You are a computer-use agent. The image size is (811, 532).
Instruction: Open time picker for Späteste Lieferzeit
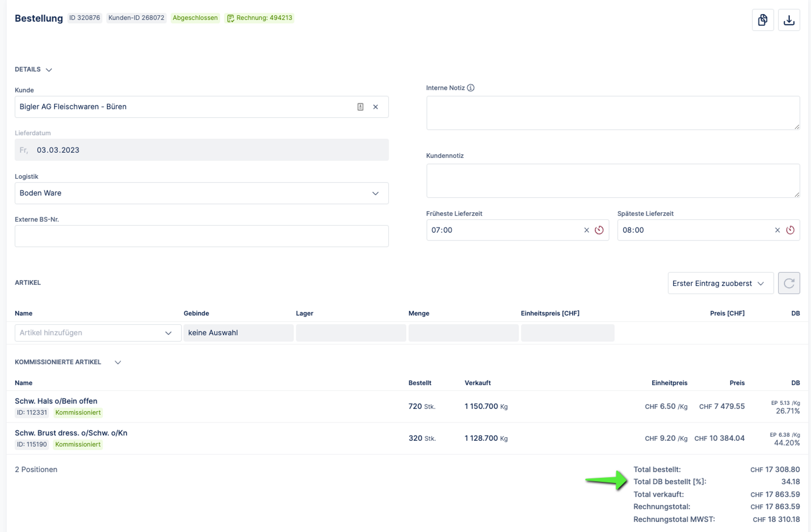[790, 230]
